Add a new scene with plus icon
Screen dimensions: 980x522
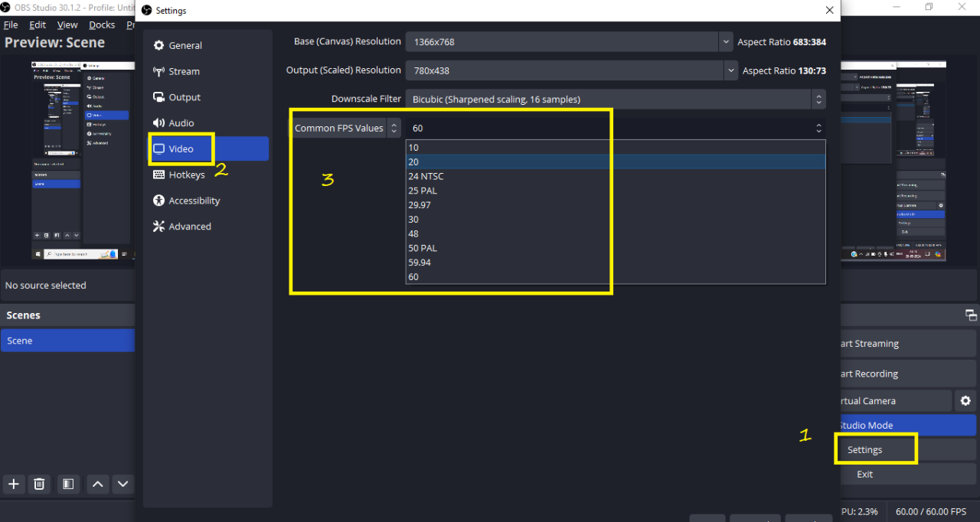click(x=13, y=484)
